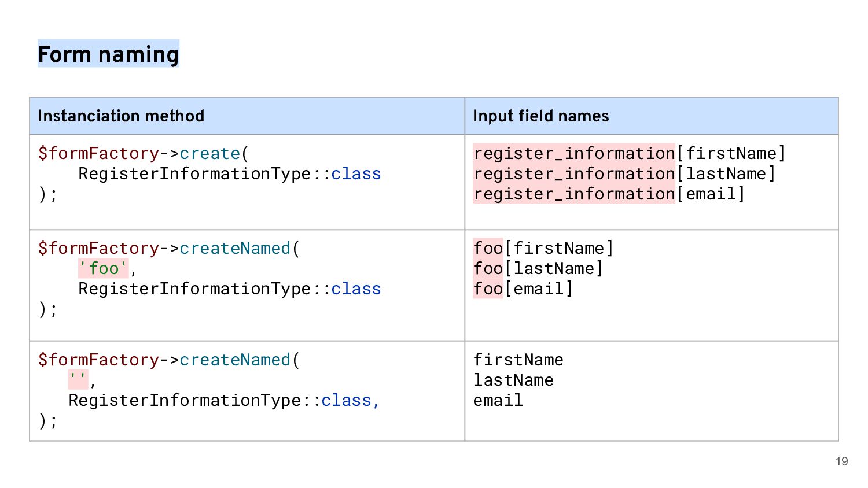Click the unprefixed email field name
This screenshot has width=868, height=488.
[x=498, y=401]
